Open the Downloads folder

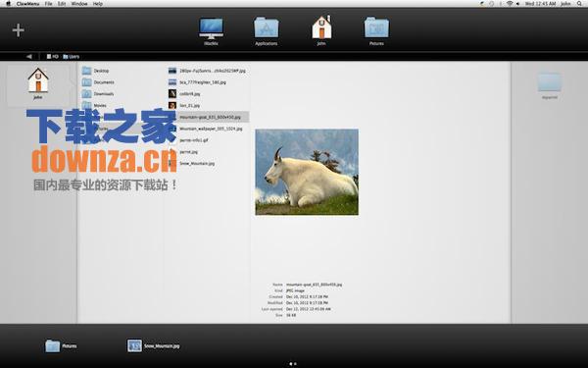coord(98,94)
